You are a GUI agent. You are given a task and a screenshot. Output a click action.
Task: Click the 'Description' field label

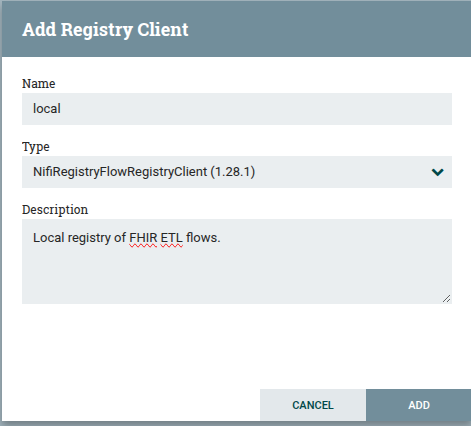[x=55, y=210]
